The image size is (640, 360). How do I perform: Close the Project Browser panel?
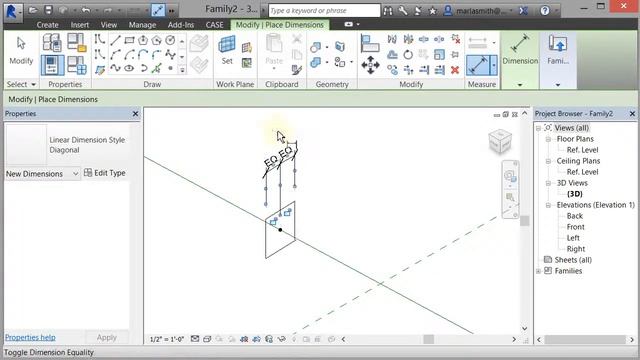[x=632, y=113]
